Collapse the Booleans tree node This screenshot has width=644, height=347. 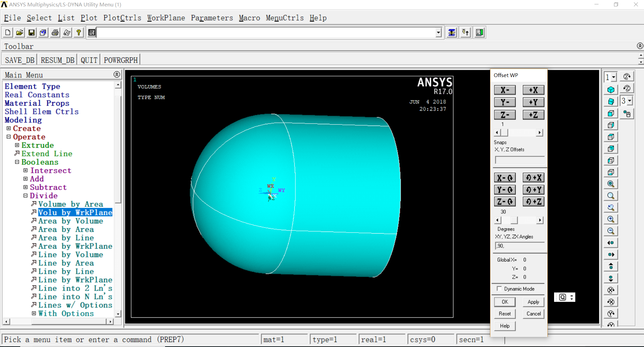coord(17,162)
